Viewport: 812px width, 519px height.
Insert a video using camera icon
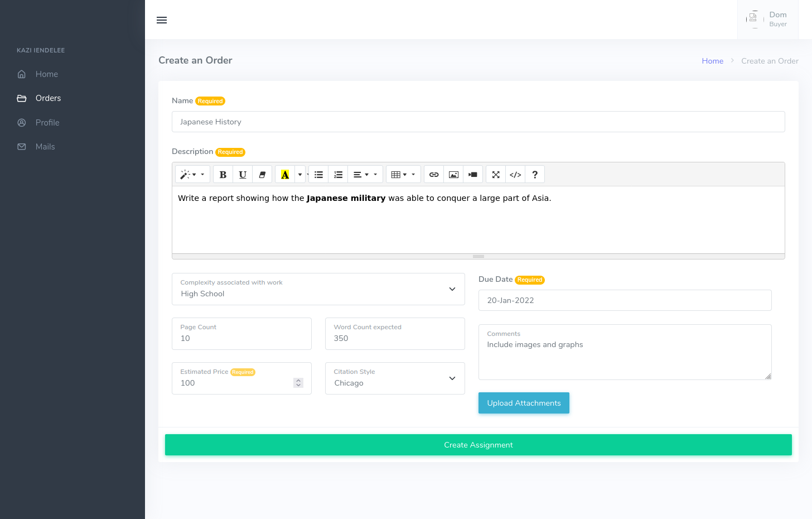tap(473, 175)
